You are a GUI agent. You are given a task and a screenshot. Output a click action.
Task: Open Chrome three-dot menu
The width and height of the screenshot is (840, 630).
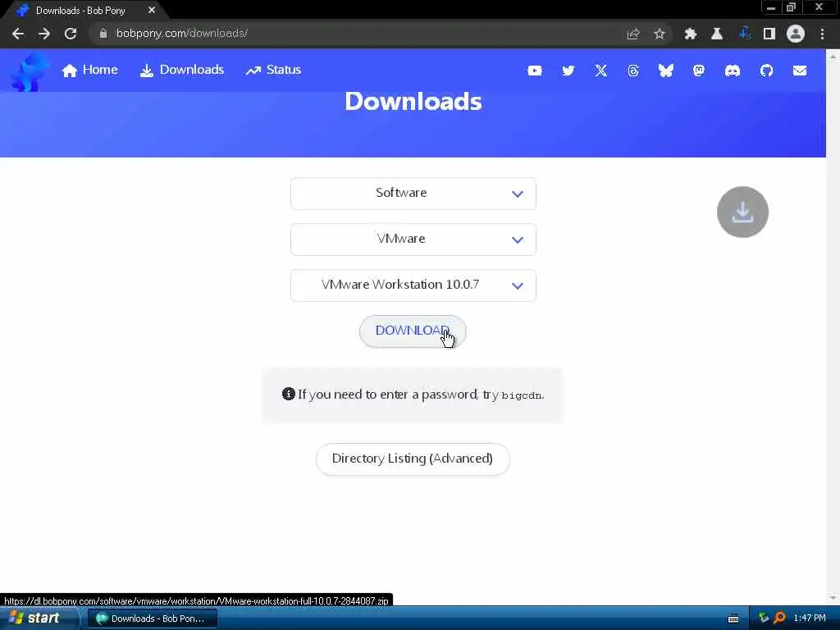[x=822, y=34]
